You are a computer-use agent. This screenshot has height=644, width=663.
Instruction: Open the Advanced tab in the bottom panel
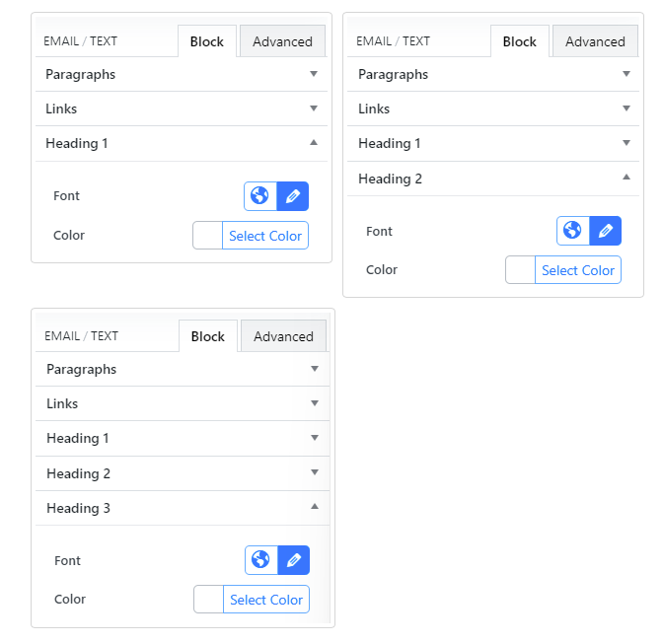pos(283,336)
